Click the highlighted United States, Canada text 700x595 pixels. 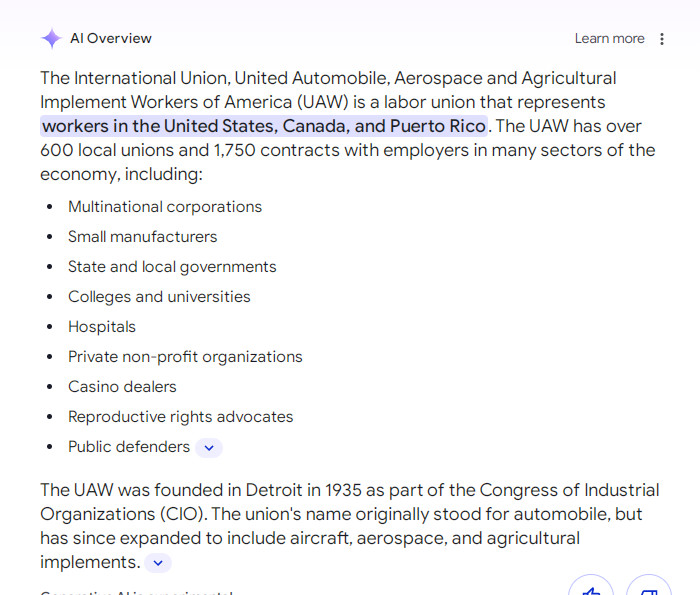[x=264, y=126]
